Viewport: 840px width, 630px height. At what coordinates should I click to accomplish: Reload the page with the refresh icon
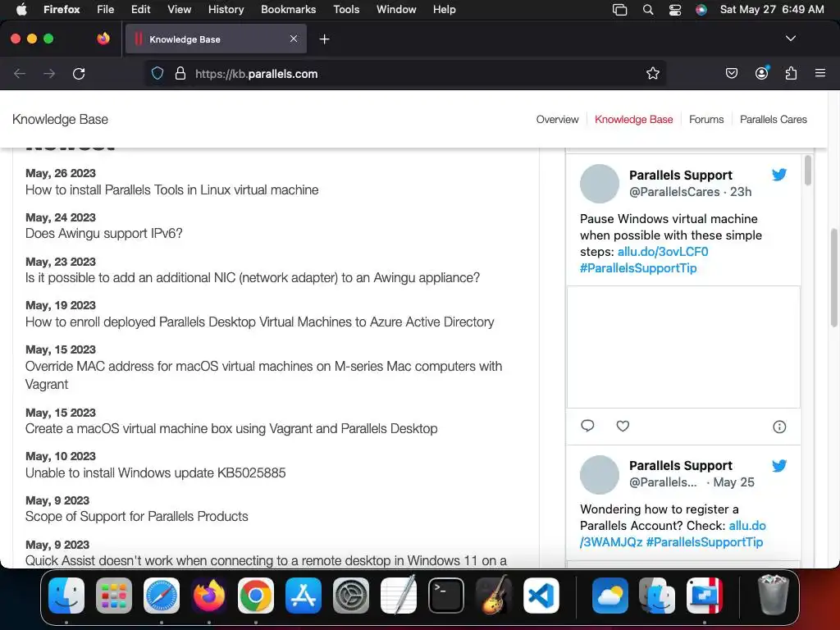click(79, 73)
